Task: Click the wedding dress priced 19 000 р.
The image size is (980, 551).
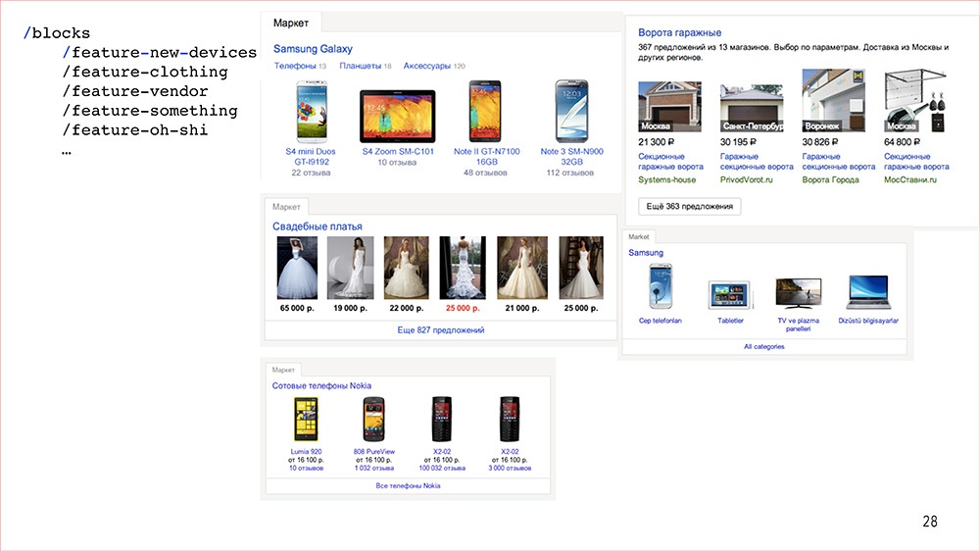Action: click(x=350, y=268)
